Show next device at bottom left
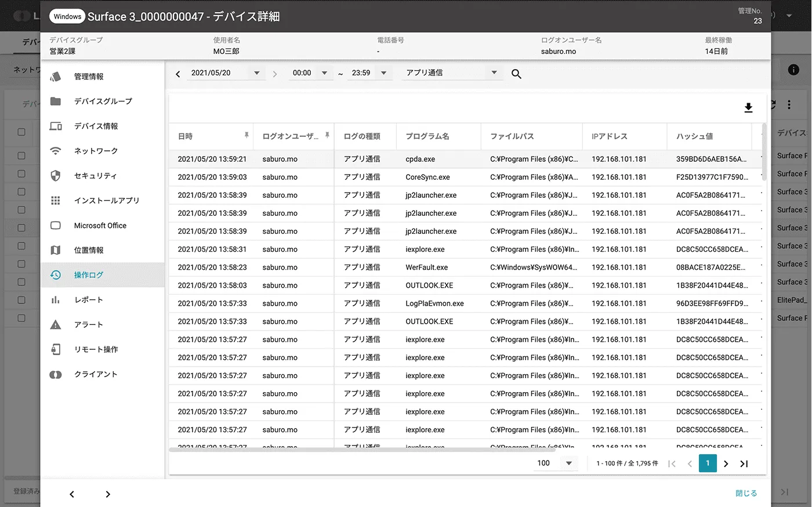812x507 pixels. pyautogui.click(x=108, y=494)
